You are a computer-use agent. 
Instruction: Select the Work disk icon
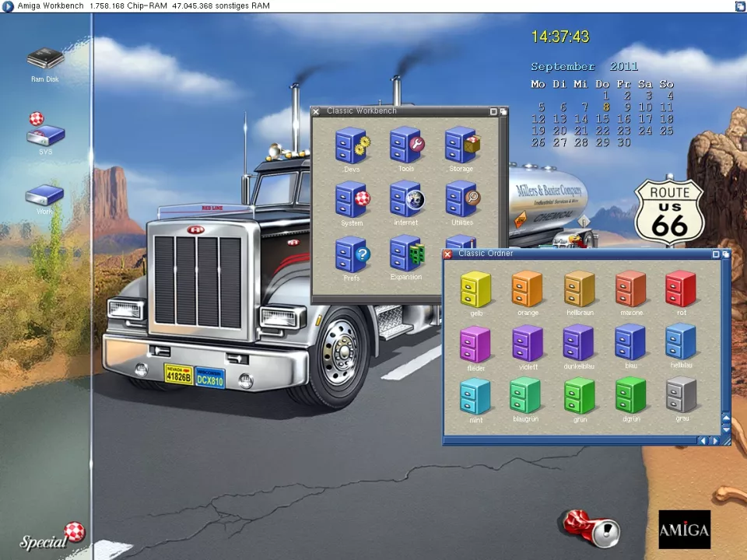coord(44,195)
